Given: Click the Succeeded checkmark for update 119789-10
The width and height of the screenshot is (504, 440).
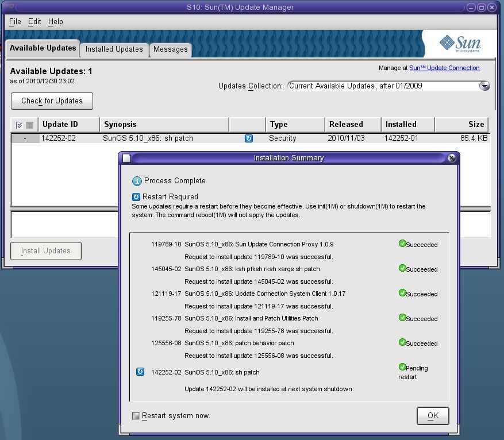Looking at the screenshot, I should [x=402, y=244].
